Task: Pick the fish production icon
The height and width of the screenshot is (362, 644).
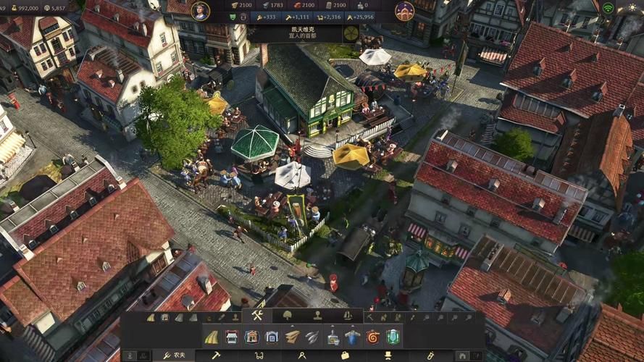Action: (x=312, y=337)
